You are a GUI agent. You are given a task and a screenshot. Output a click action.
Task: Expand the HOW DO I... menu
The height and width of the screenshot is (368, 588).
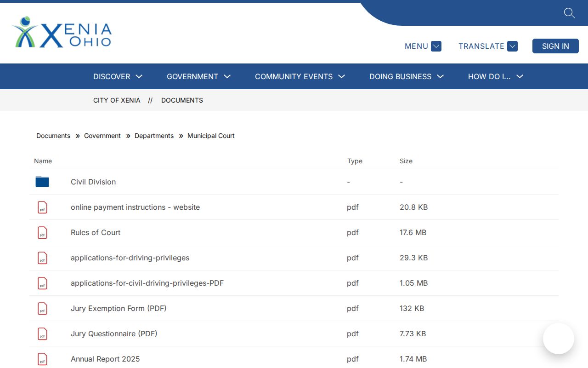[496, 76]
